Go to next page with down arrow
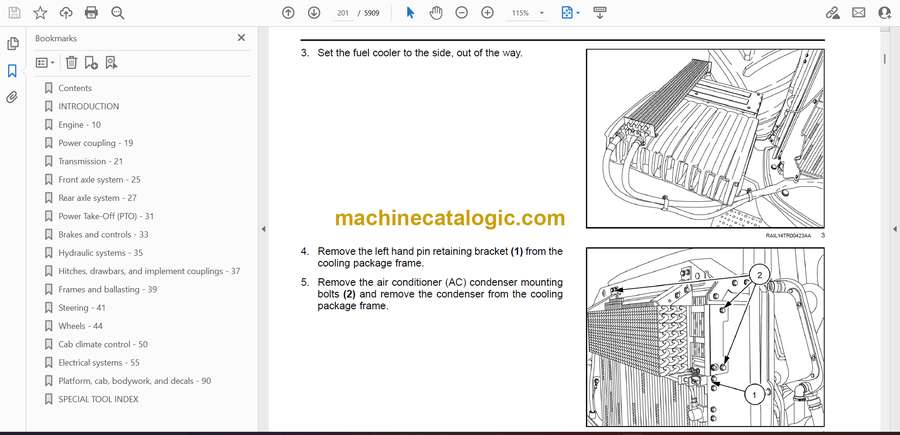 314,13
